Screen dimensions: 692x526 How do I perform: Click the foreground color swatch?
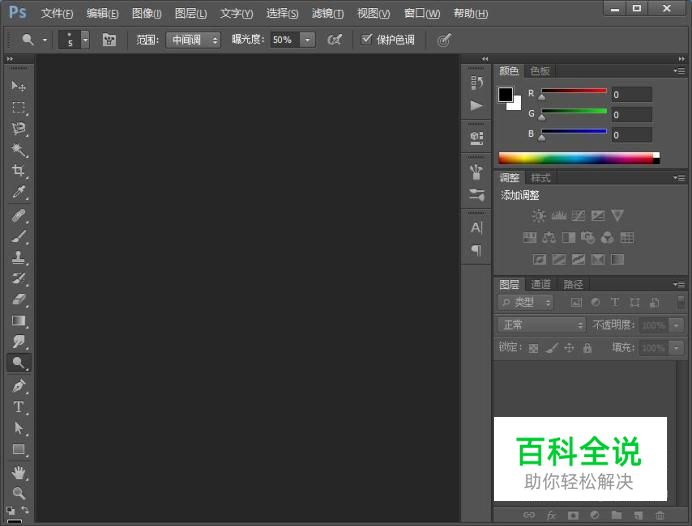tap(505, 95)
